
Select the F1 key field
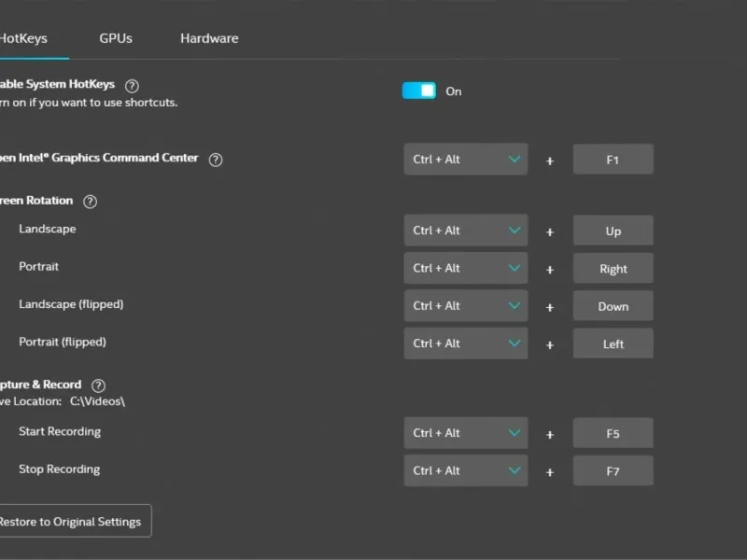pos(613,160)
